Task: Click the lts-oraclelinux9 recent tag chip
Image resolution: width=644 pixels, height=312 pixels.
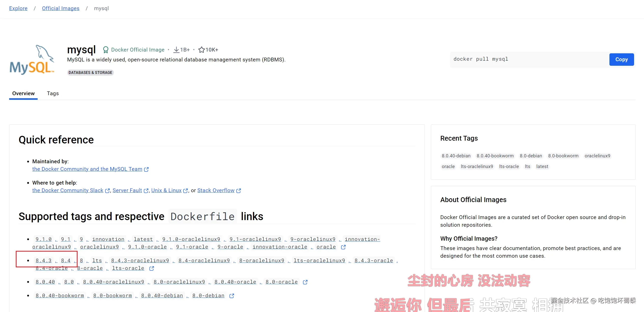Action: (x=477, y=167)
